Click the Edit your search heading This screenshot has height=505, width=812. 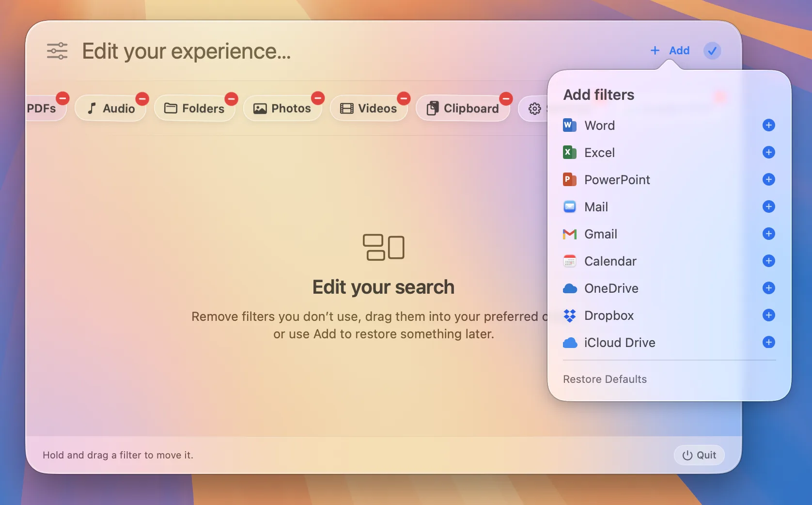(x=383, y=287)
